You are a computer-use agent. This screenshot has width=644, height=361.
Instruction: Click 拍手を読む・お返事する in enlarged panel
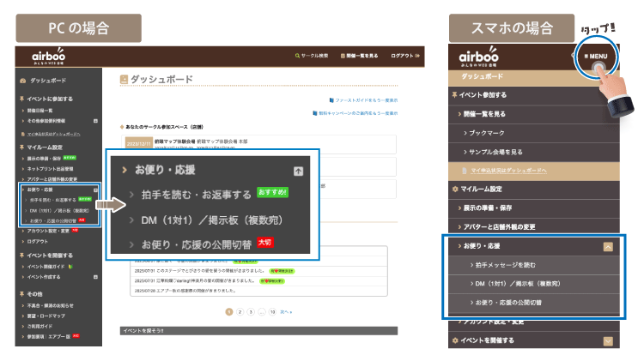coord(197,195)
